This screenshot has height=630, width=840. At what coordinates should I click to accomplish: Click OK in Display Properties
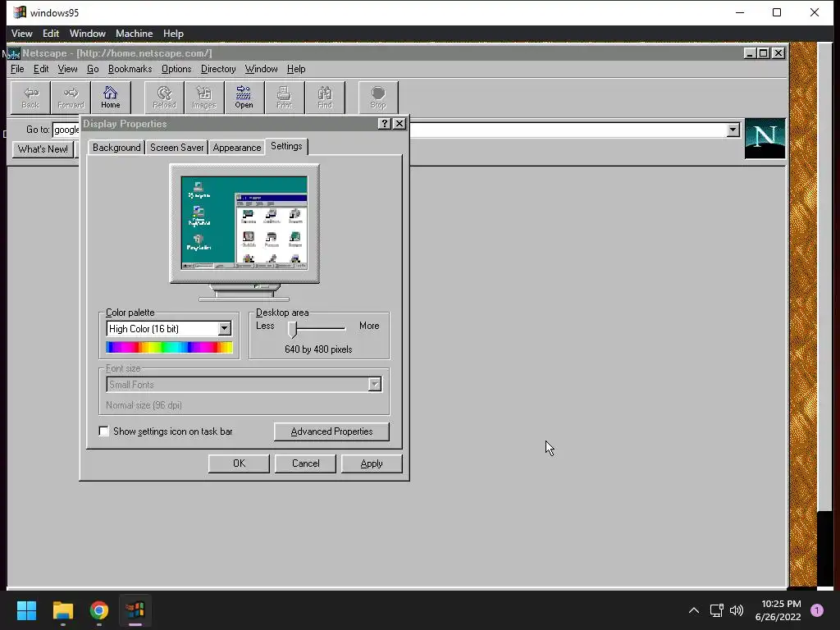coord(239,463)
